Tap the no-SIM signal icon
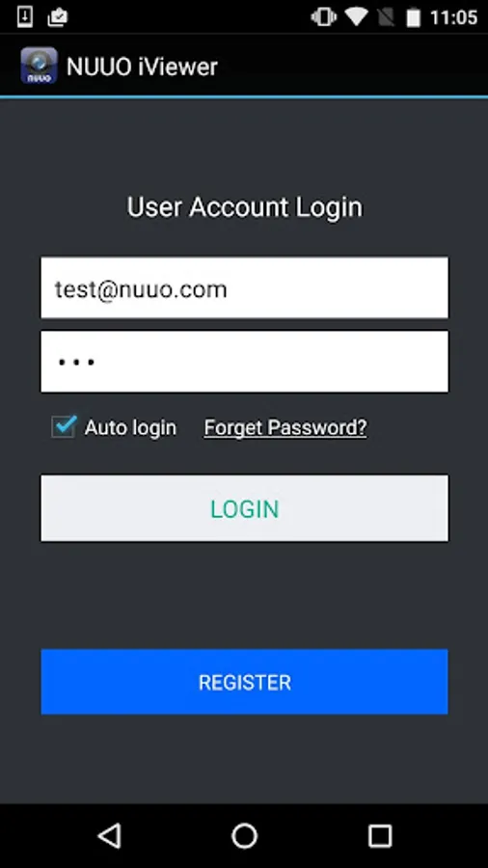 [x=386, y=17]
